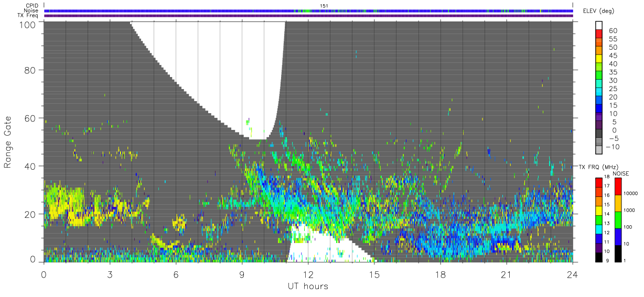
Task: Pick the red 17–18 MHz TX FRQ swatch
Action: [x=599, y=182]
